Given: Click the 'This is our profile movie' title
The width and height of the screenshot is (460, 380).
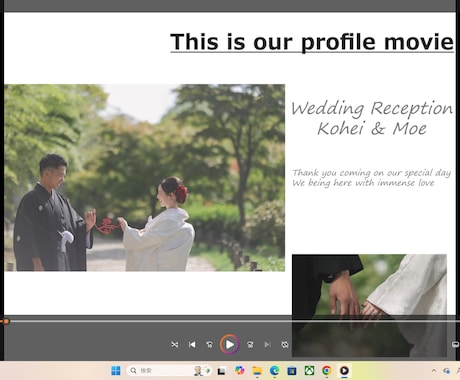Looking at the screenshot, I should click(312, 42).
